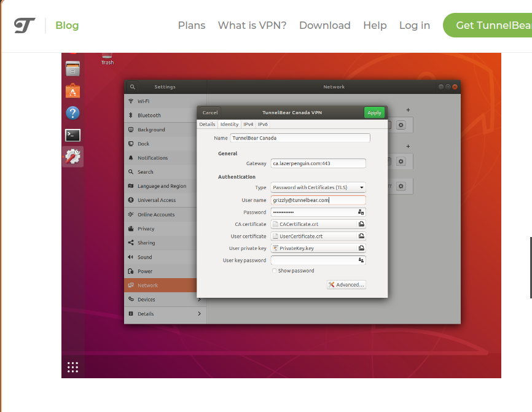Click the top gear icon in Network panel
This screenshot has width=532, height=412.
click(401, 125)
